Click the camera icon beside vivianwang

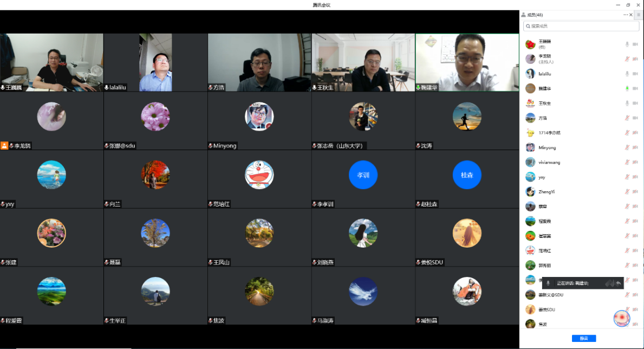[635, 162]
